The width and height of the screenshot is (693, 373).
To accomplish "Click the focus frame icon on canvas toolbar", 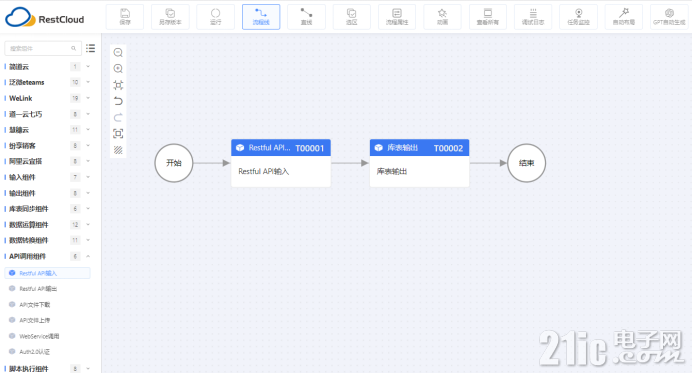I will pos(118,133).
